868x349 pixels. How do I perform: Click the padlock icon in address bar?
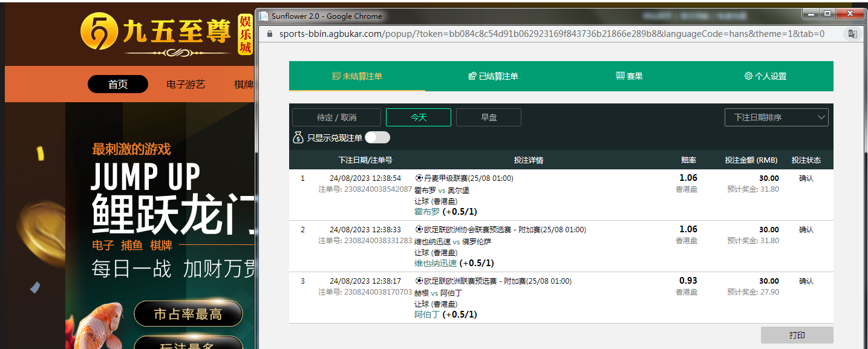click(x=270, y=34)
